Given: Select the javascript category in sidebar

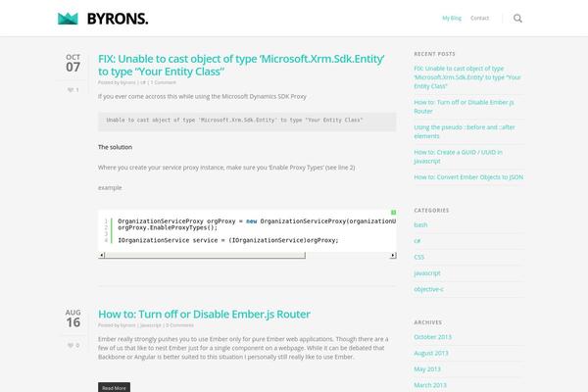Looking at the screenshot, I should [427, 273].
